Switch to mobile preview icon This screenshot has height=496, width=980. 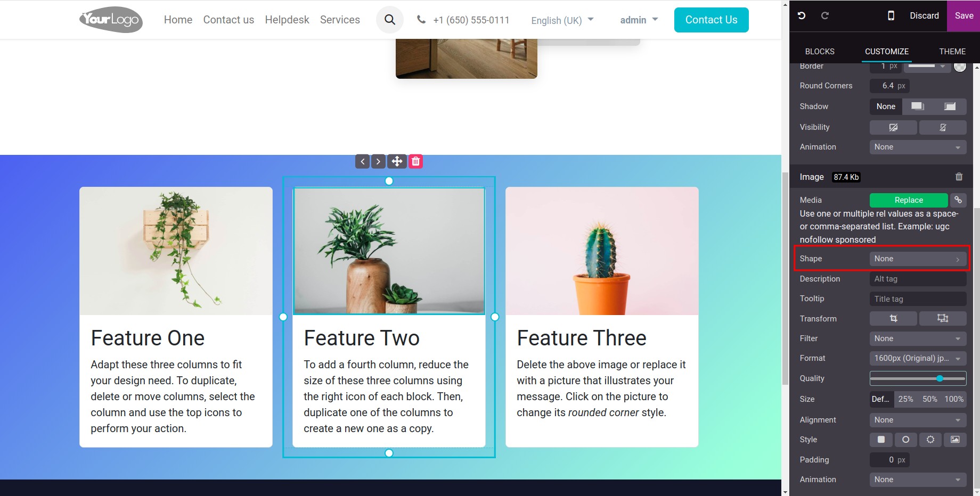[891, 15]
